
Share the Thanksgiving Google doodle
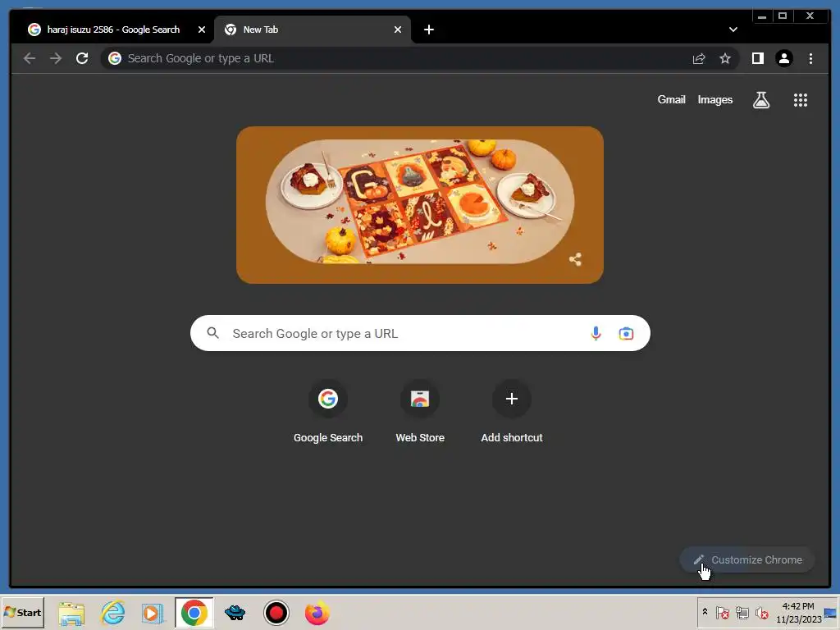(575, 260)
